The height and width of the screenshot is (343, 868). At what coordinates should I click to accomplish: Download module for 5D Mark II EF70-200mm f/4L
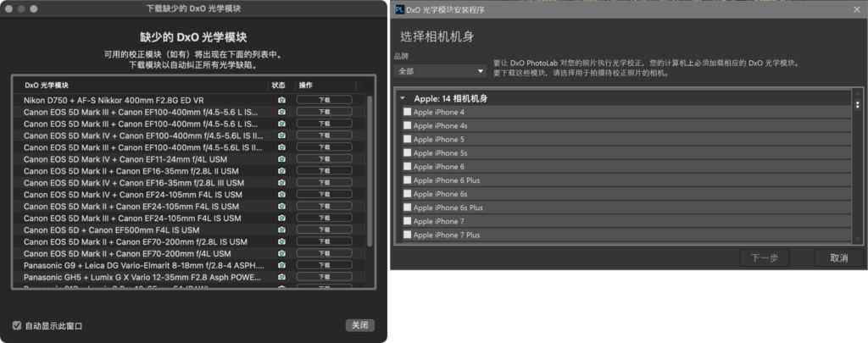tap(325, 253)
